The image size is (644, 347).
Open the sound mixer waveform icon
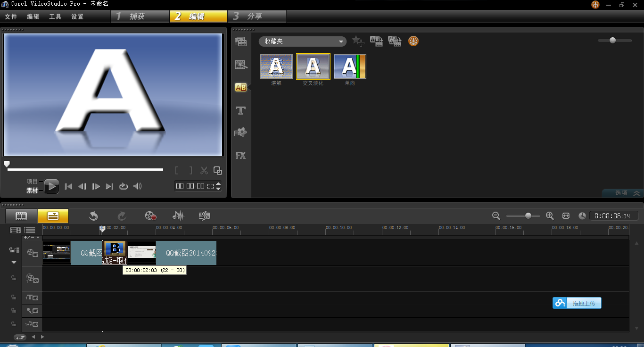(x=178, y=216)
